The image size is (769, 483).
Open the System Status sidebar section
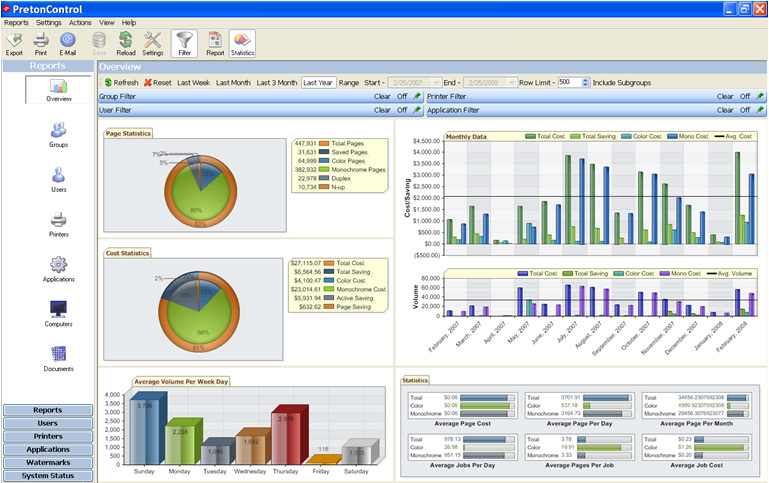(48, 476)
